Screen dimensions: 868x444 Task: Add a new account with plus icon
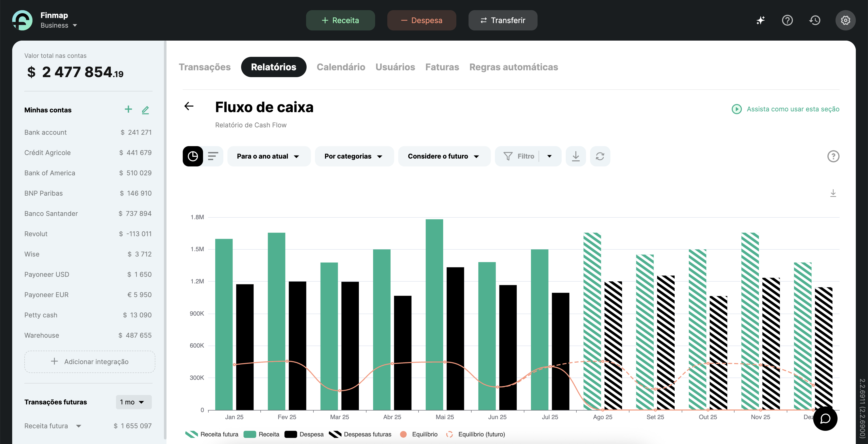tap(128, 109)
